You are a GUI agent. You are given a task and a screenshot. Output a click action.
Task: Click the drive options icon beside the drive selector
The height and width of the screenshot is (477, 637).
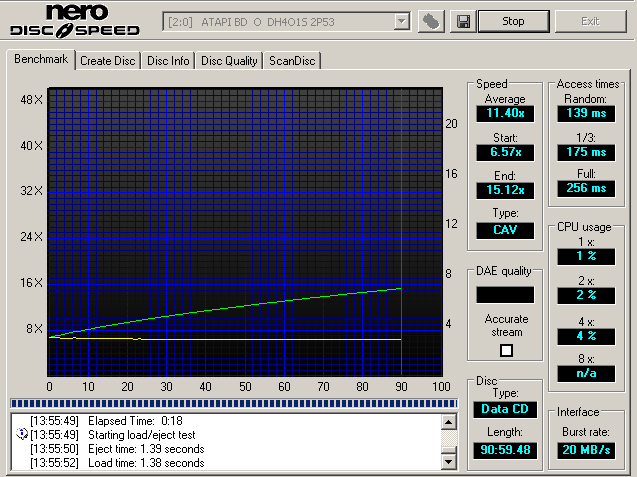click(432, 21)
